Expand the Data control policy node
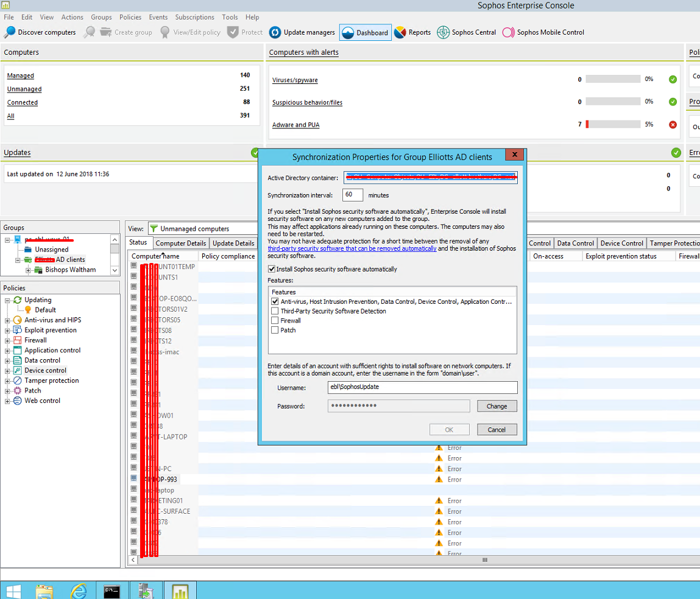The image size is (700, 599). [x=7, y=361]
